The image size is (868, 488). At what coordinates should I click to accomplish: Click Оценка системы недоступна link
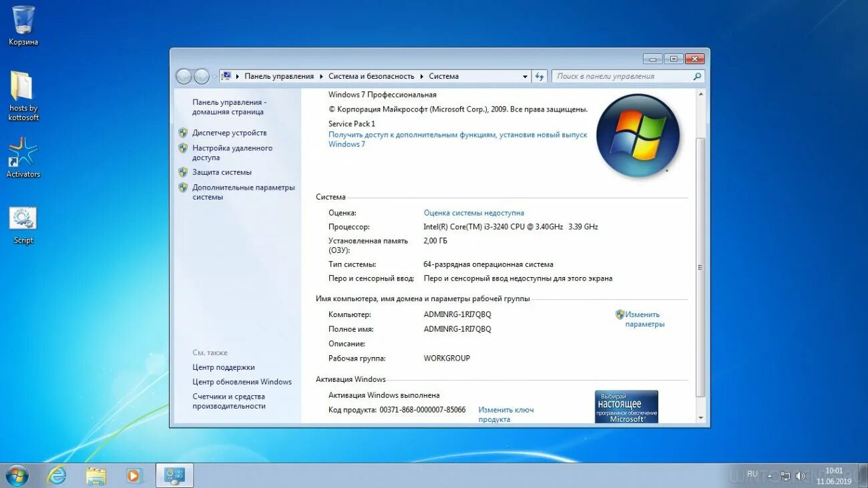pyautogui.click(x=473, y=213)
